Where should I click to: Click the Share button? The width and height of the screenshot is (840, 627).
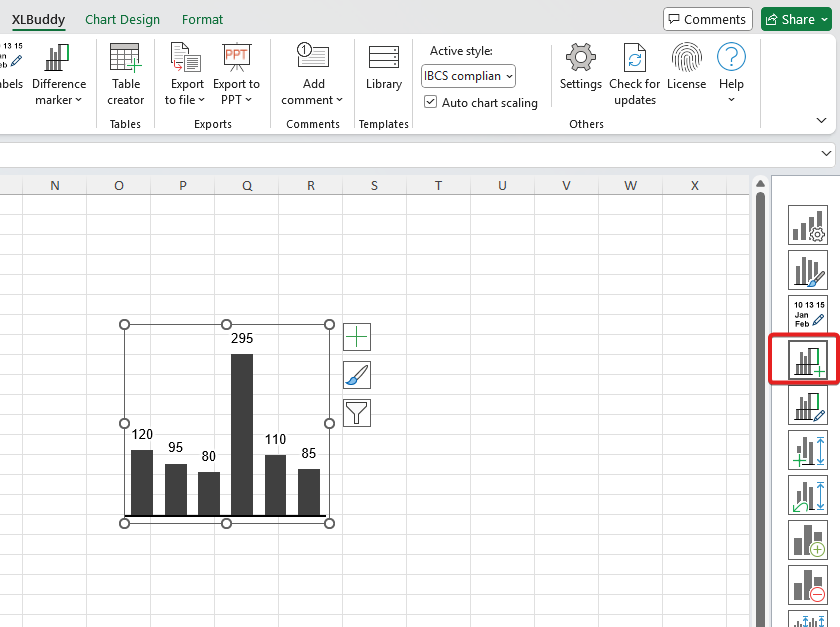click(x=796, y=19)
